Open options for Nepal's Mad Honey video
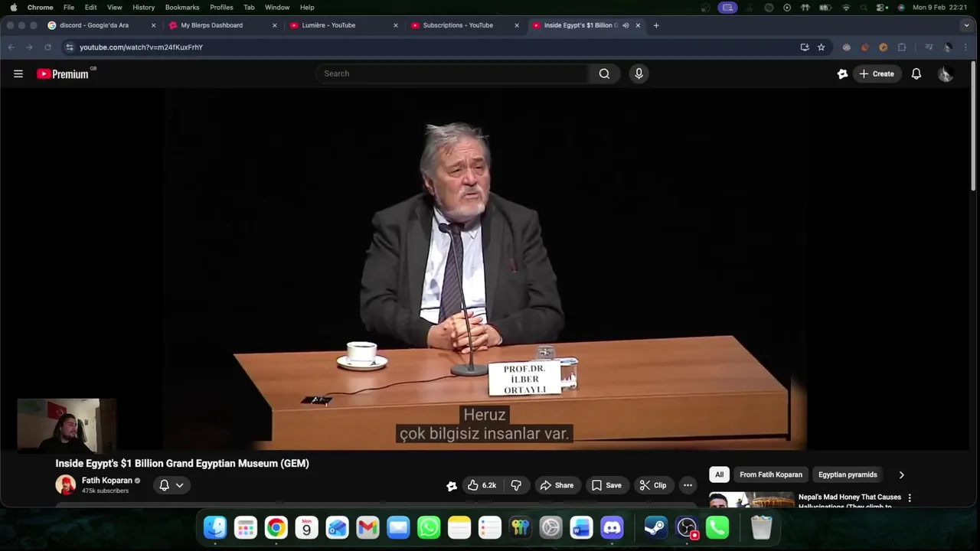 910,498
